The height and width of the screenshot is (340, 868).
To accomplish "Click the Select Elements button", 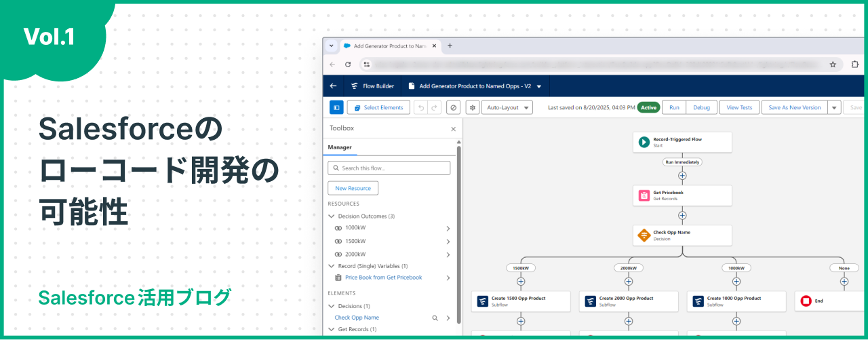I will point(378,107).
